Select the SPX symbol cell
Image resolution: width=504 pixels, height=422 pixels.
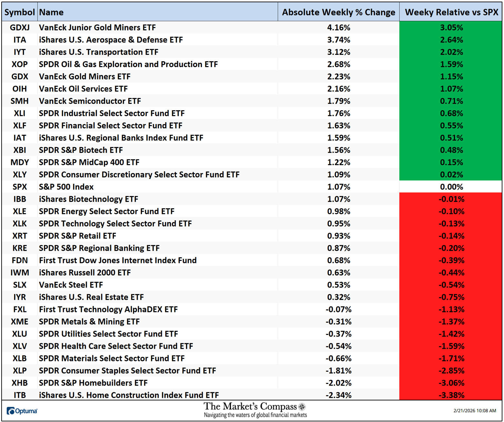pos(20,187)
